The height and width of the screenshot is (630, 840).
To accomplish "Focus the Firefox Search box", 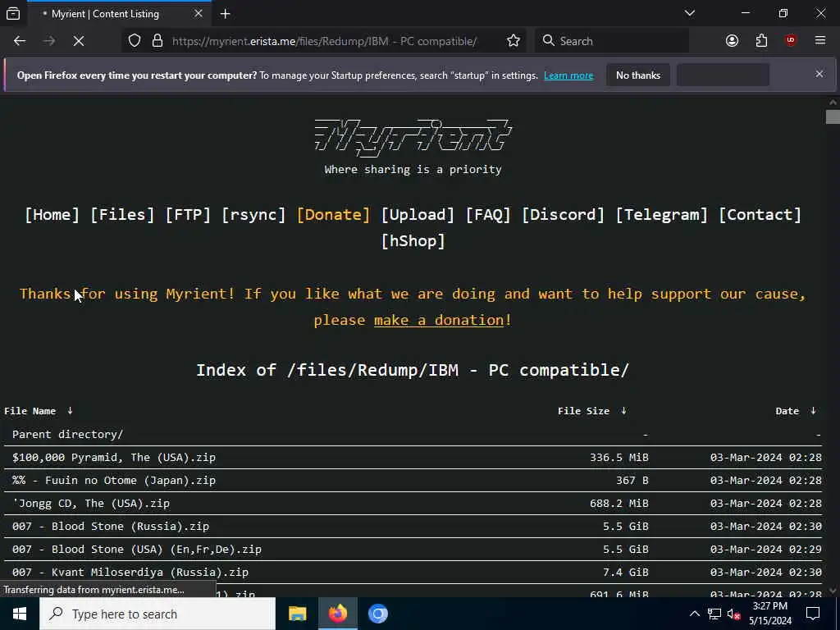I will click(612, 41).
